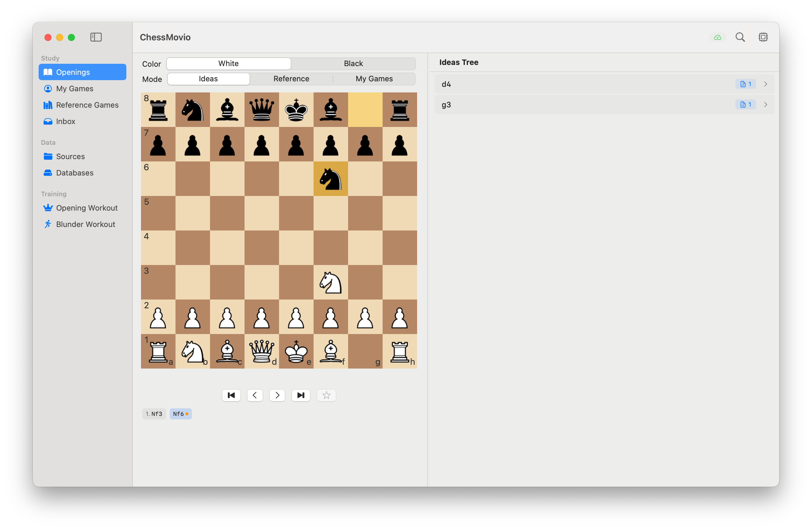Viewport: 812px width, 530px height.
Task: Select Black color segment
Action: 353,63
